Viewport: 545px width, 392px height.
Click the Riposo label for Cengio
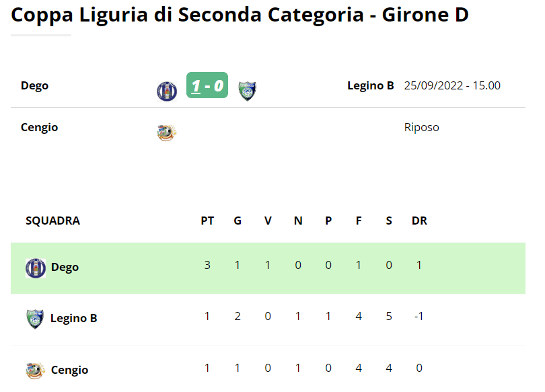tap(422, 128)
